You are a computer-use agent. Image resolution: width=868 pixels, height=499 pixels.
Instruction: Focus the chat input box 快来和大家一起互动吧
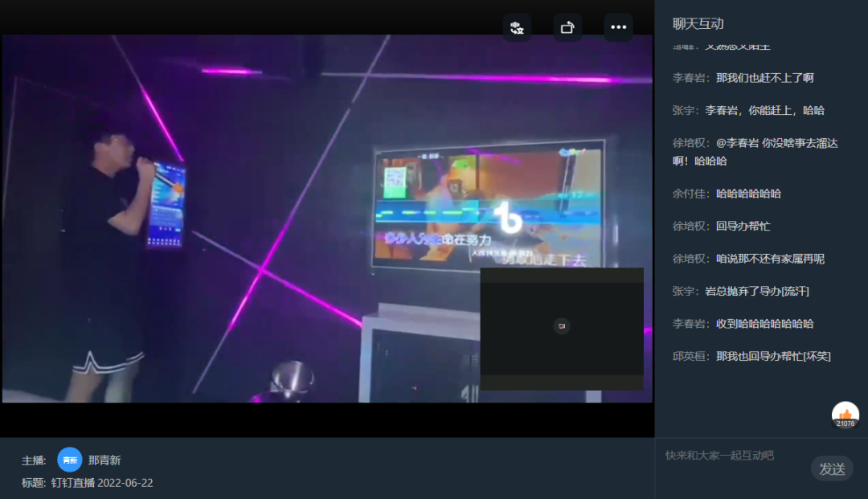tap(731, 456)
